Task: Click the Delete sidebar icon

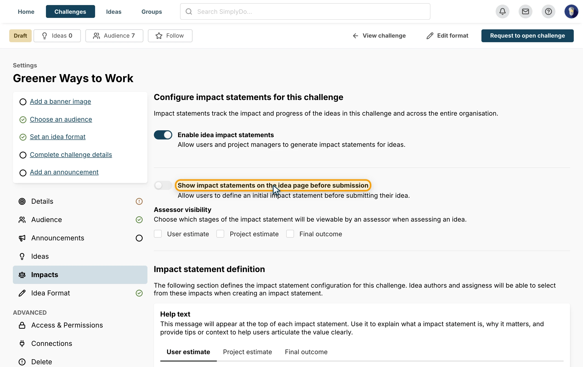Action: [x=22, y=362]
